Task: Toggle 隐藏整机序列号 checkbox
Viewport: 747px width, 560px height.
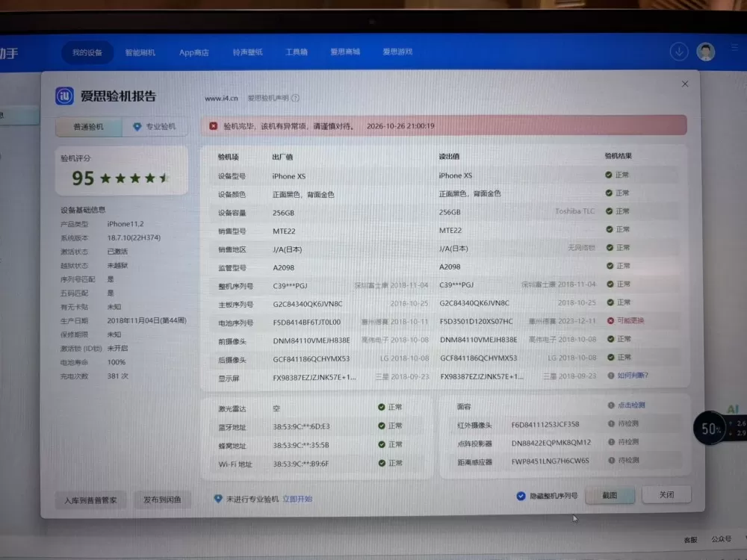Action: pos(521,496)
